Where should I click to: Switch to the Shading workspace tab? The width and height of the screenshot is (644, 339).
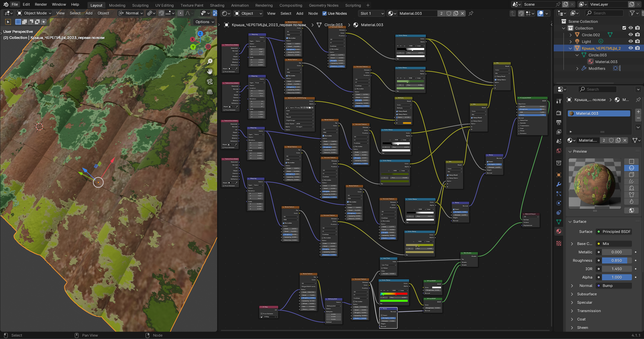217,5
